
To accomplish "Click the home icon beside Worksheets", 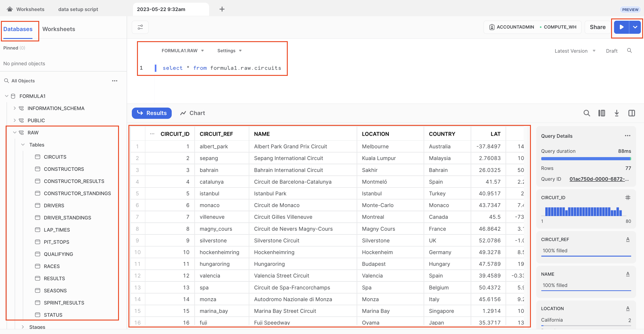I will click(x=10, y=9).
